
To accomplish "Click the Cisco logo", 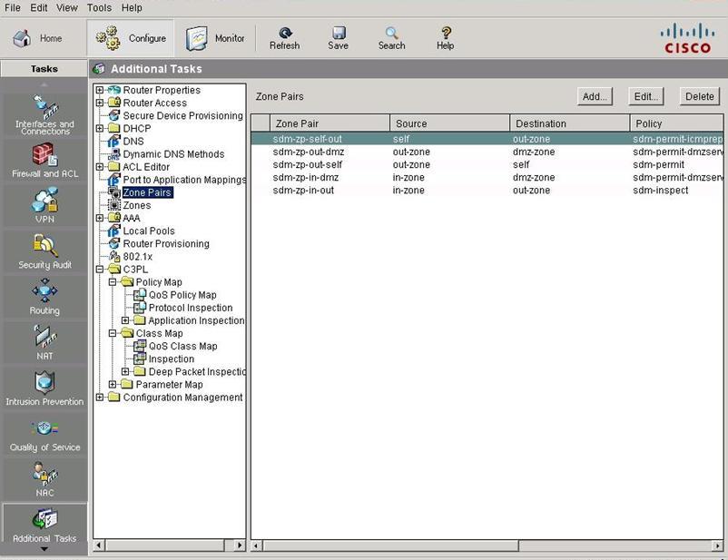I will [688, 38].
